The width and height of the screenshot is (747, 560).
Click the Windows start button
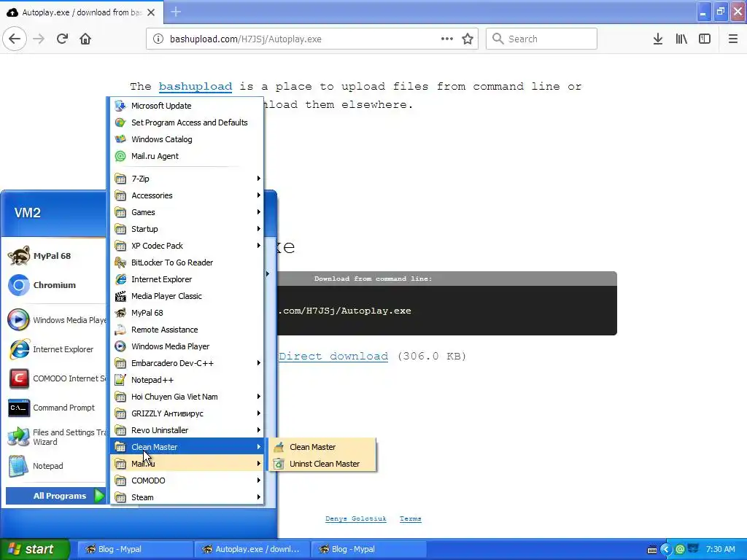tap(34, 549)
